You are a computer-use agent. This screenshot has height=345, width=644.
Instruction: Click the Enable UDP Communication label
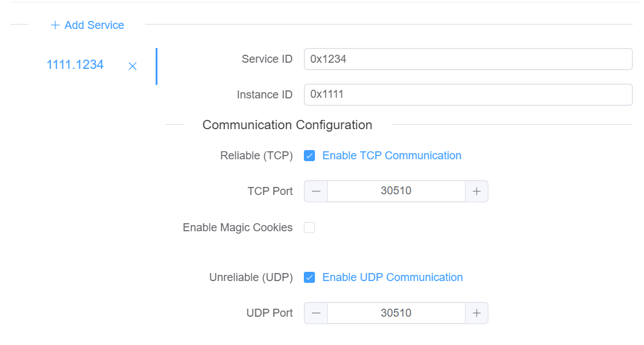pyautogui.click(x=392, y=277)
